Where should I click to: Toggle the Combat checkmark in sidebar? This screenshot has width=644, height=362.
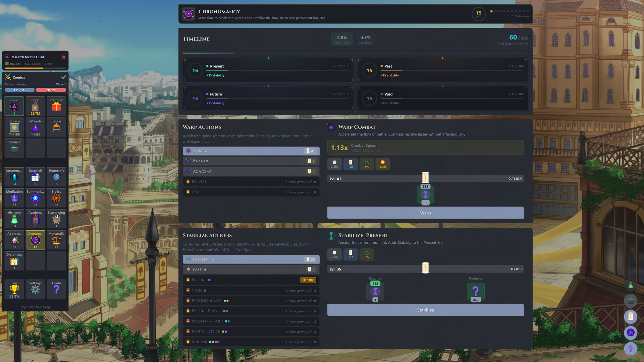63,77
